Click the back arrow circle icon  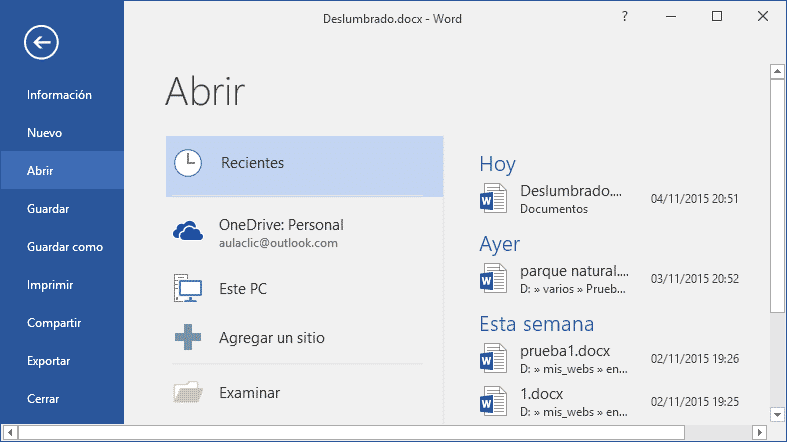coord(43,42)
